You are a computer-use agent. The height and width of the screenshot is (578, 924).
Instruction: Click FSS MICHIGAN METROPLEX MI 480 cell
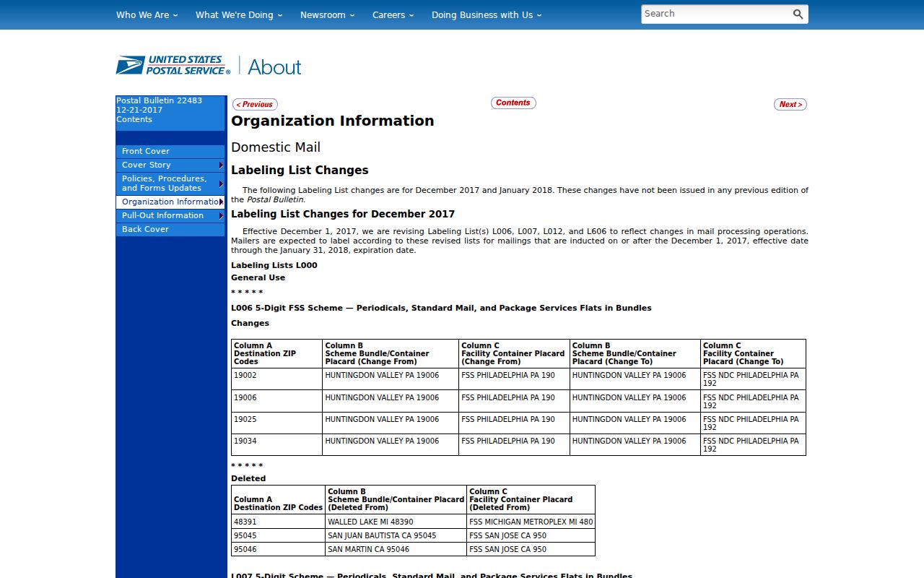click(531, 522)
